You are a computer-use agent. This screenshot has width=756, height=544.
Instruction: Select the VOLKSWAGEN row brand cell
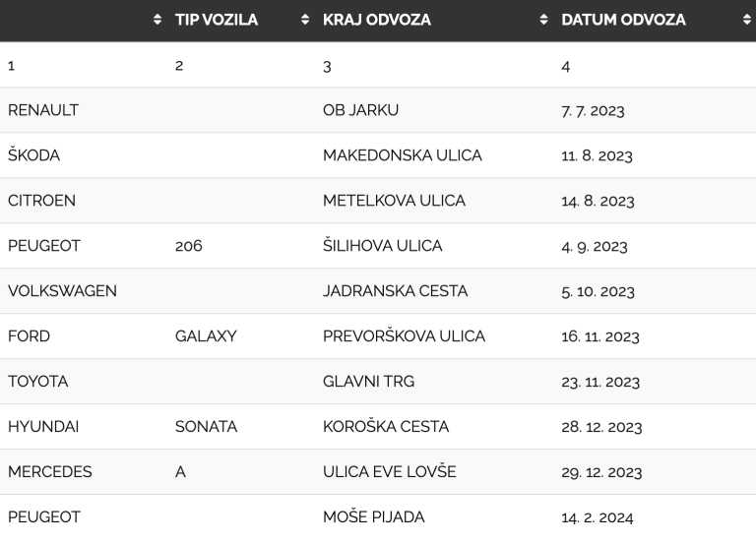coord(62,291)
